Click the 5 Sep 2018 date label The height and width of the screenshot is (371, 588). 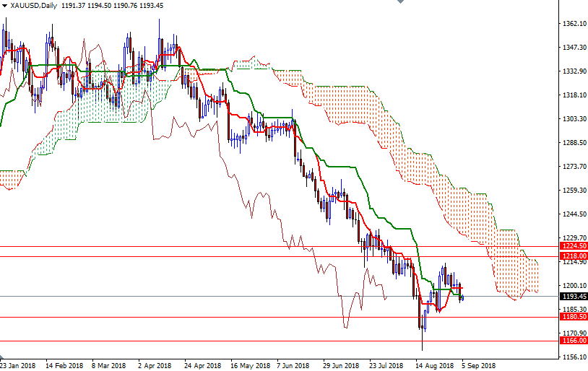pos(479,365)
